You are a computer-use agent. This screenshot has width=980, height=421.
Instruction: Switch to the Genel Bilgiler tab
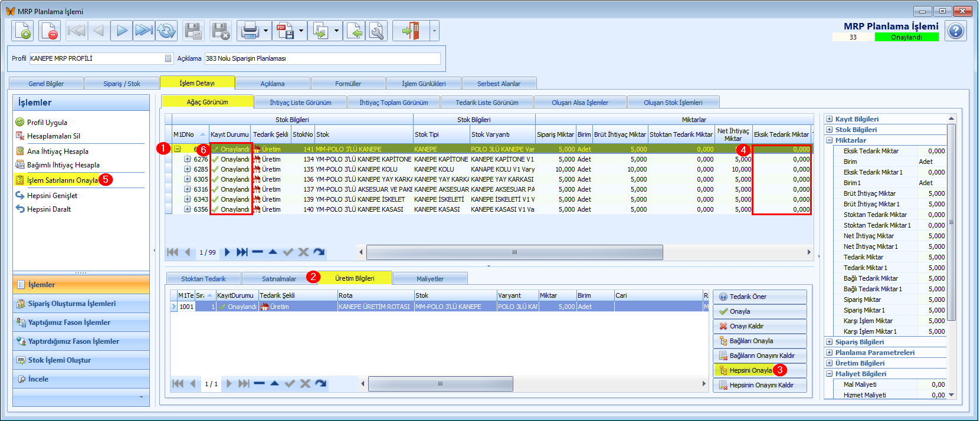tap(46, 84)
